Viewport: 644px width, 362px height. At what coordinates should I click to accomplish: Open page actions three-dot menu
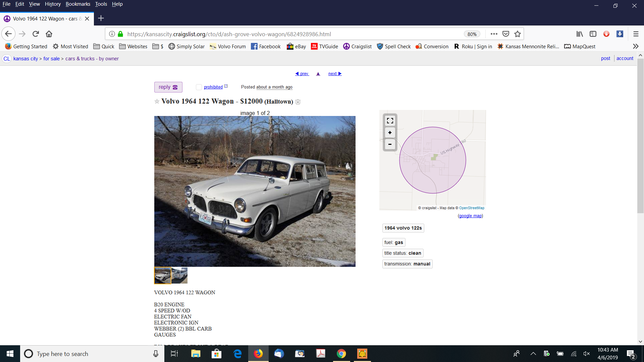coord(494,34)
